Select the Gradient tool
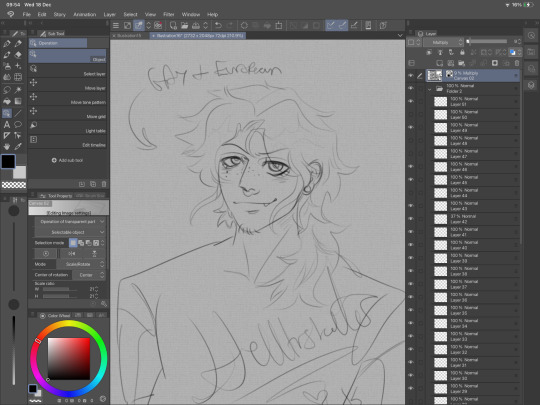Viewport: 540px width, 405px height. (18, 101)
